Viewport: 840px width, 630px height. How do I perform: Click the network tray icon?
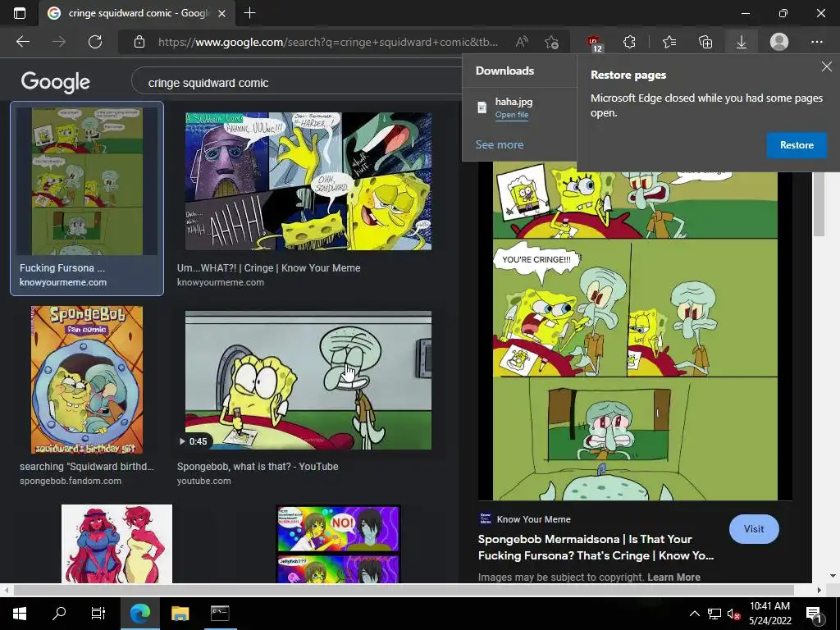[x=714, y=614]
